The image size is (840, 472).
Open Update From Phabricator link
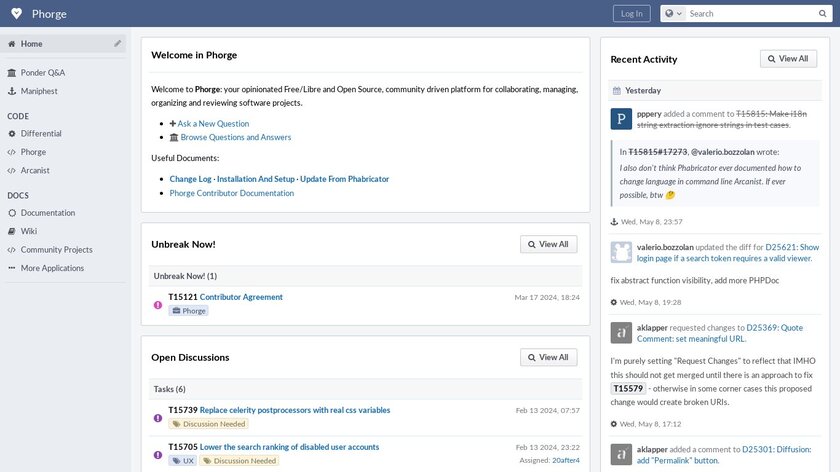[x=344, y=179]
